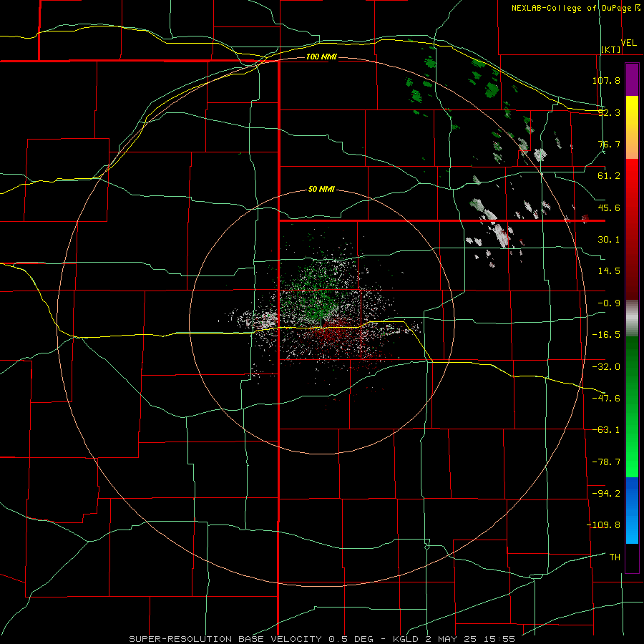Click the 14.5 legend value
644x644 pixels.
609,271
